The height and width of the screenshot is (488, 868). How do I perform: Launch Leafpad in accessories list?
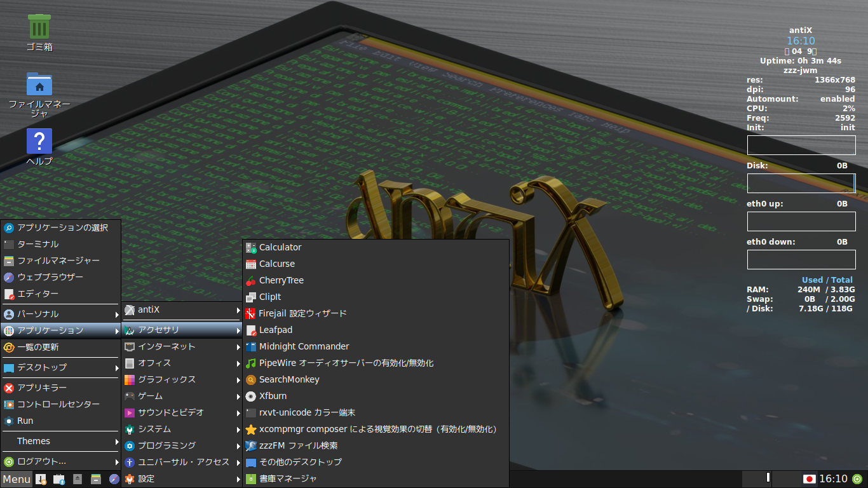(376, 330)
